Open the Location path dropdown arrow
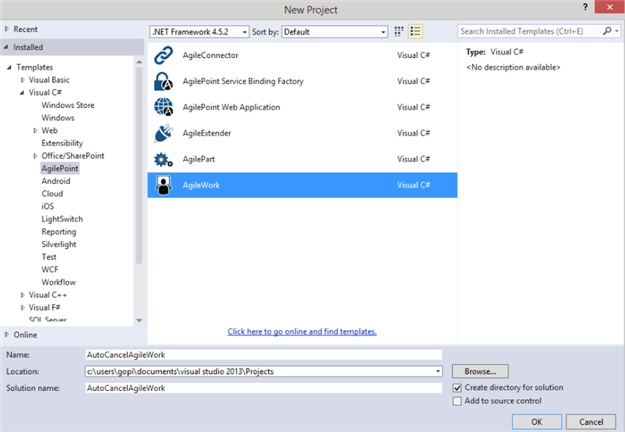The image size is (625, 432). [438, 371]
